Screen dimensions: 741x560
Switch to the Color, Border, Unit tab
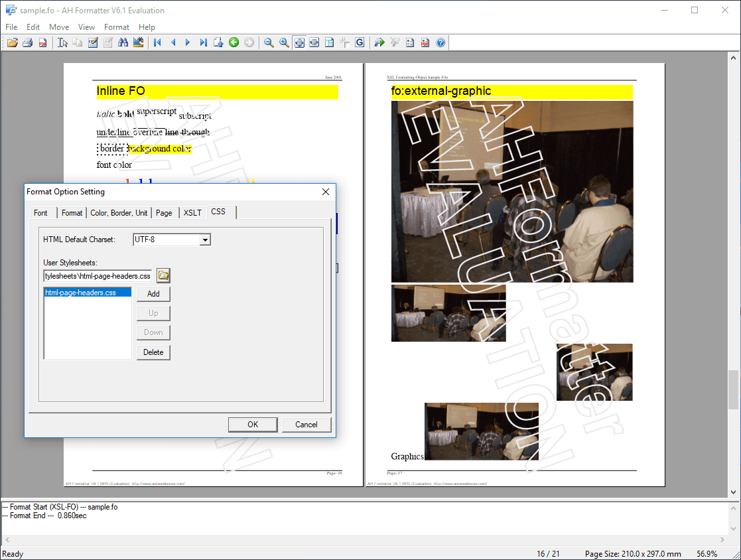pyautogui.click(x=119, y=213)
